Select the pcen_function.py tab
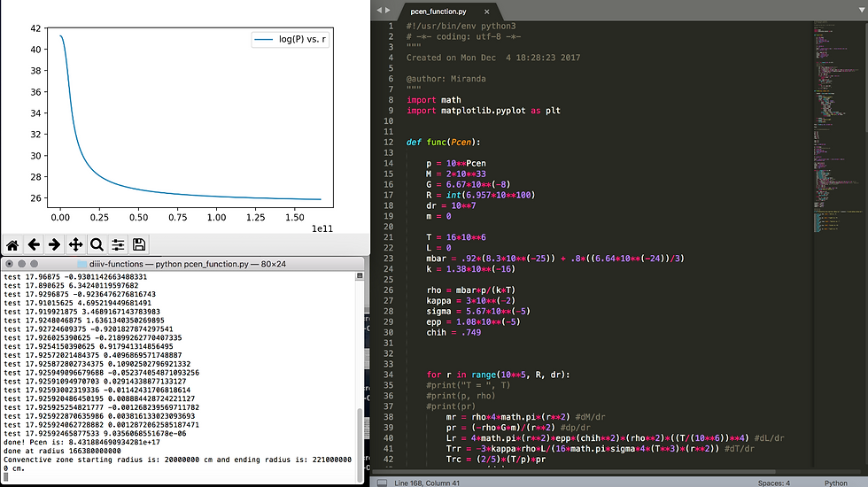This screenshot has width=868, height=487. (x=438, y=11)
